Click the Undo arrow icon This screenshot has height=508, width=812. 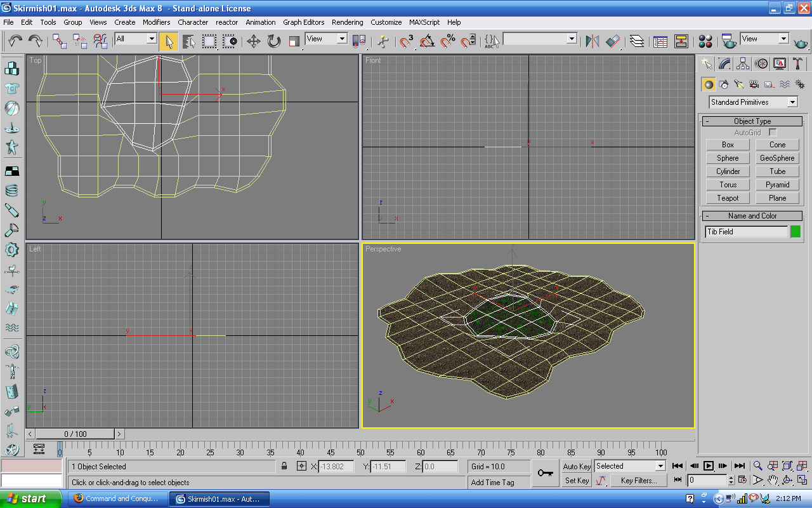pos(15,41)
